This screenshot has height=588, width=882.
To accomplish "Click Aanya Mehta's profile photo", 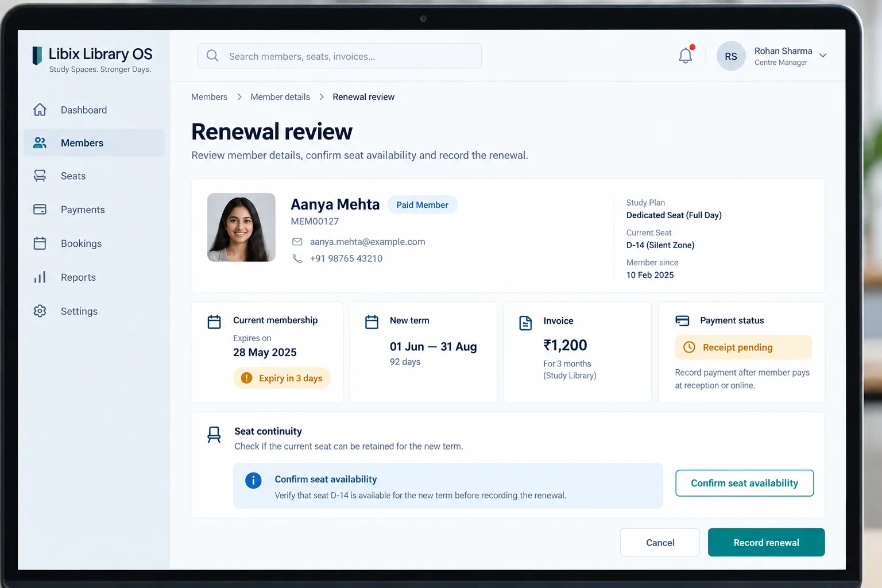I will (x=241, y=227).
